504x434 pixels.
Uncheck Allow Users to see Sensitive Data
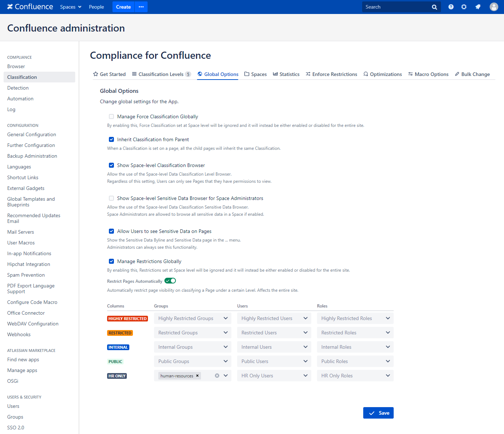pos(111,231)
